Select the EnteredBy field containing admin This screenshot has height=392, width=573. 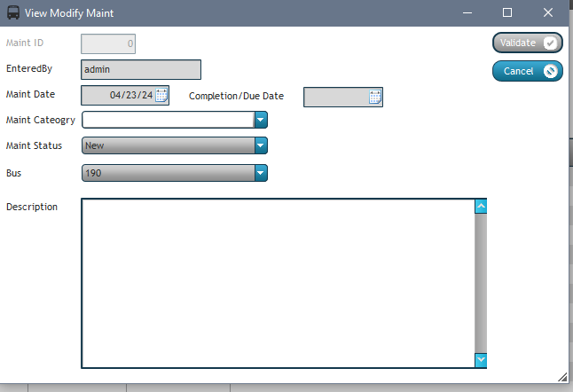pos(140,69)
